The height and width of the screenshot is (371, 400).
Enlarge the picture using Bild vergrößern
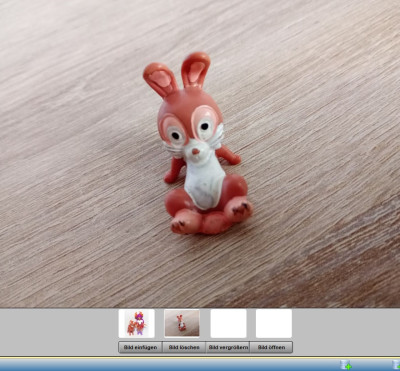click(228, 347)
